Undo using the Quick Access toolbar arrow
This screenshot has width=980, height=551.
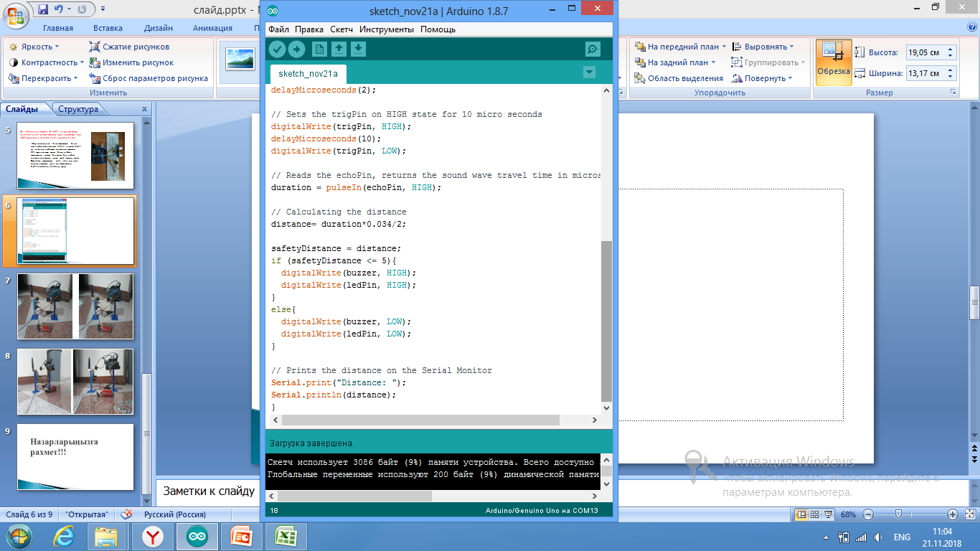(x=59, y=9)
